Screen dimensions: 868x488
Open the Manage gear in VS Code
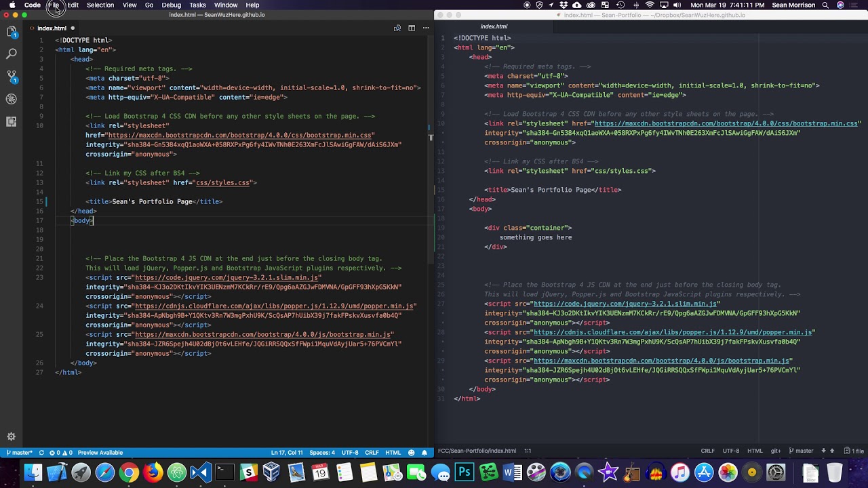click(12, 437)
